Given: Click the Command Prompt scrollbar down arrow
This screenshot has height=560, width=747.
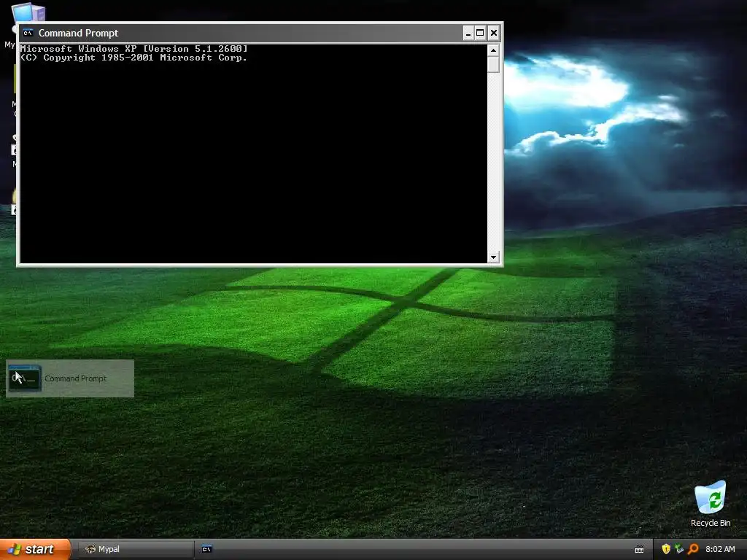Looking at the screenshot, I should pyautogui.click(x=493, y=257).
